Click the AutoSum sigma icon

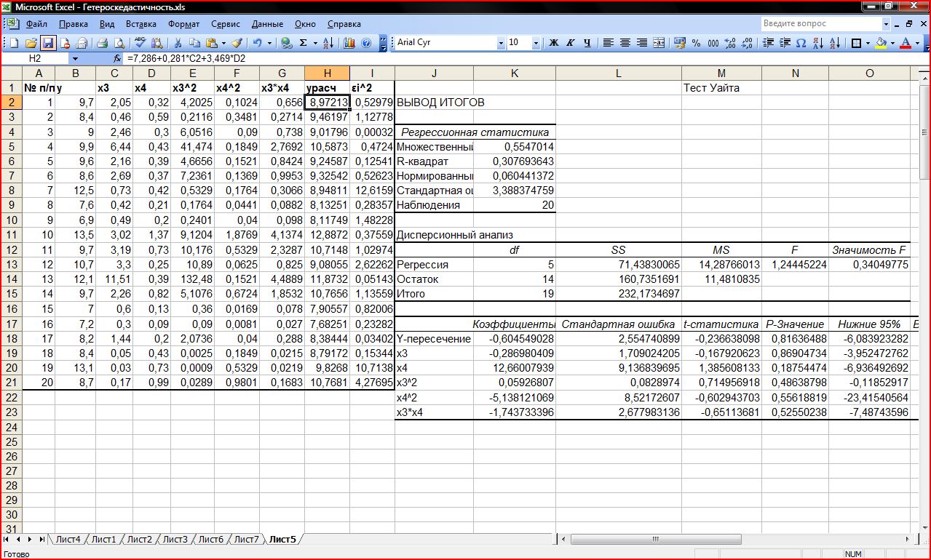click(x=303, y=43)
